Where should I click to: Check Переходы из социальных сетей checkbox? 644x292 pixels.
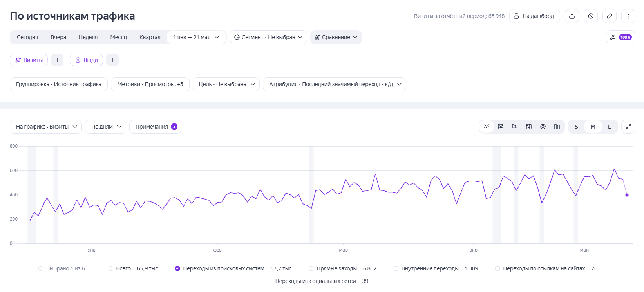(x=270, y=281)
